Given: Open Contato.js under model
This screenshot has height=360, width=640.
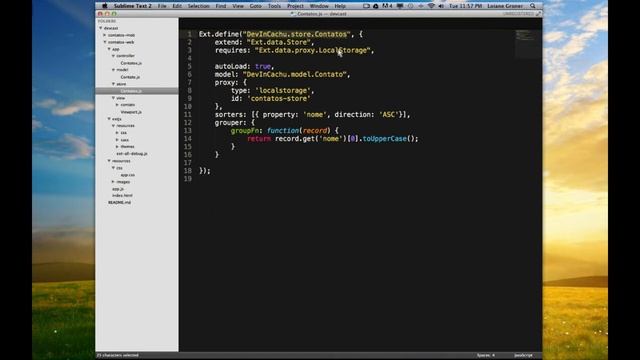Looking at the screenshot, I should tap(130, 77).
